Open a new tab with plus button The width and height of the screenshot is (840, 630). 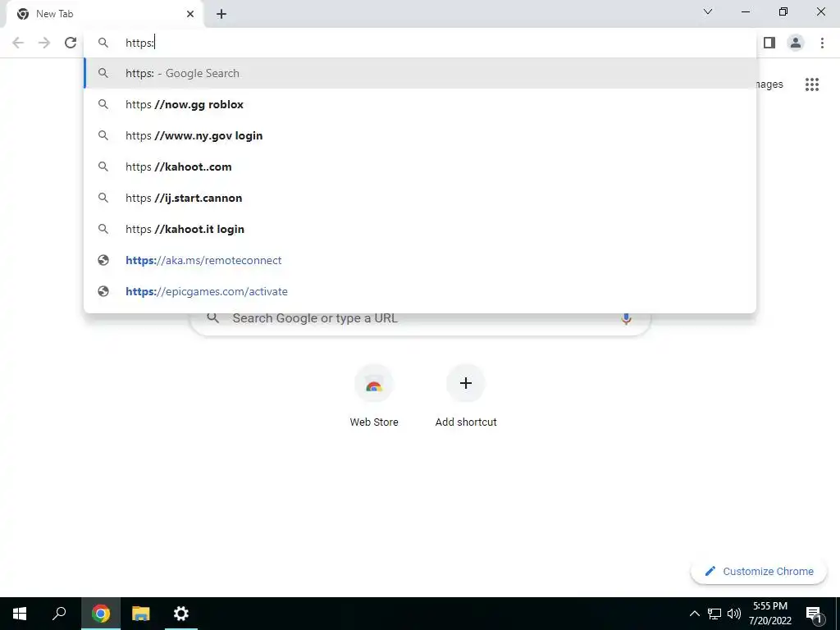coord(221,14)
